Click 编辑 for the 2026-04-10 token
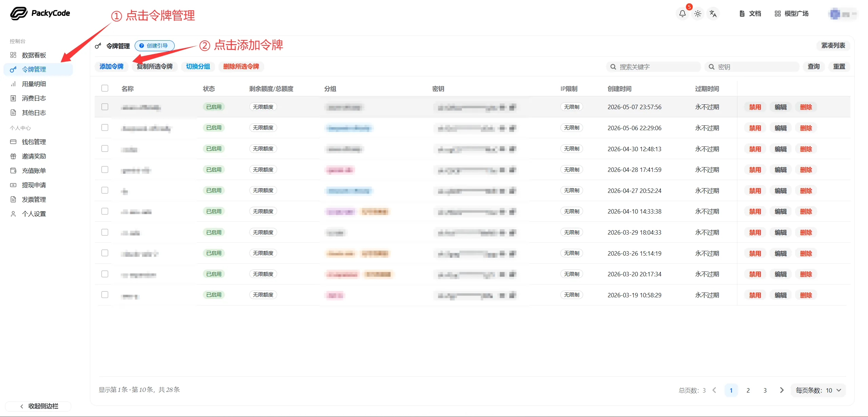 pyautogui.click(x=780, y=212)
